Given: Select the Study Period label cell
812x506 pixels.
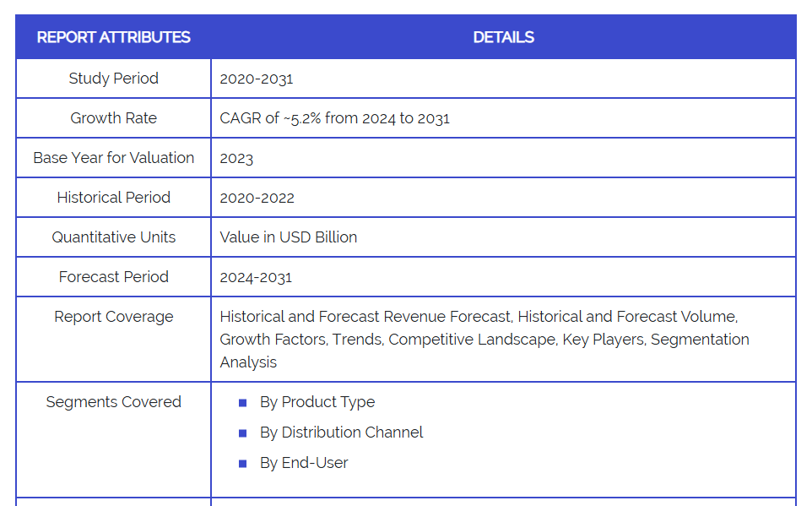Looking at the screenshot, I should click(x=114, y=79).
